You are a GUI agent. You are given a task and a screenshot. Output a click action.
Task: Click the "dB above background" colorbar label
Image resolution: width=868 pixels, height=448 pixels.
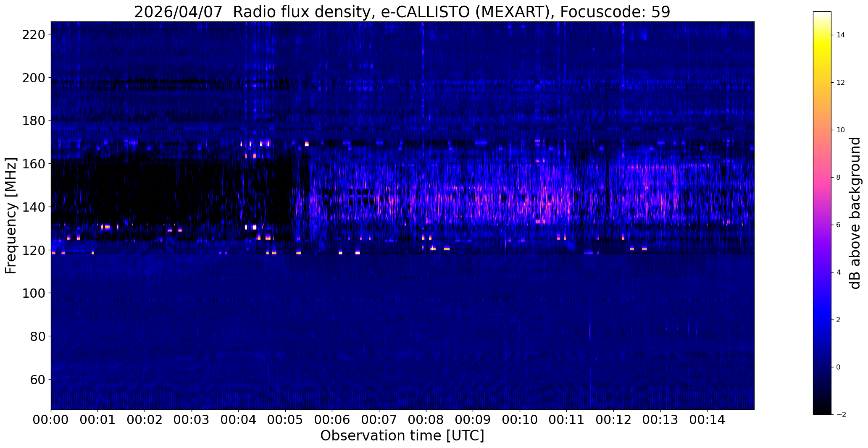click(x=855, y=213)
